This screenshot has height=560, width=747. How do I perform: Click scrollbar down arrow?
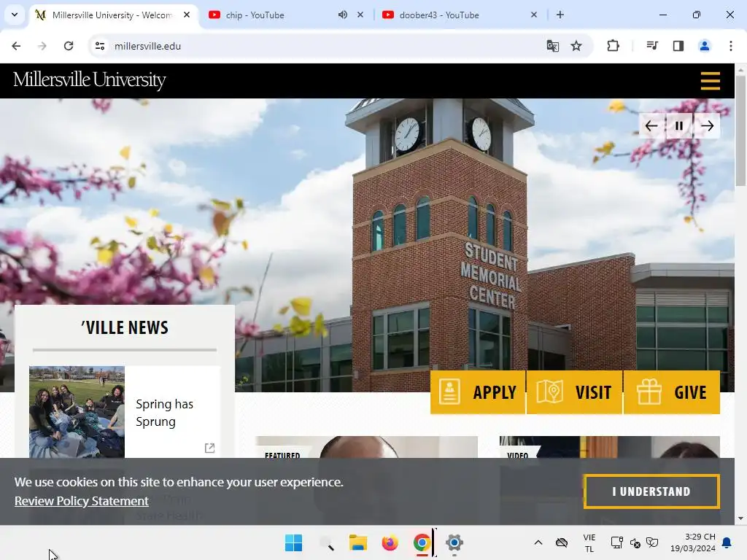click(x=740, y=518)
